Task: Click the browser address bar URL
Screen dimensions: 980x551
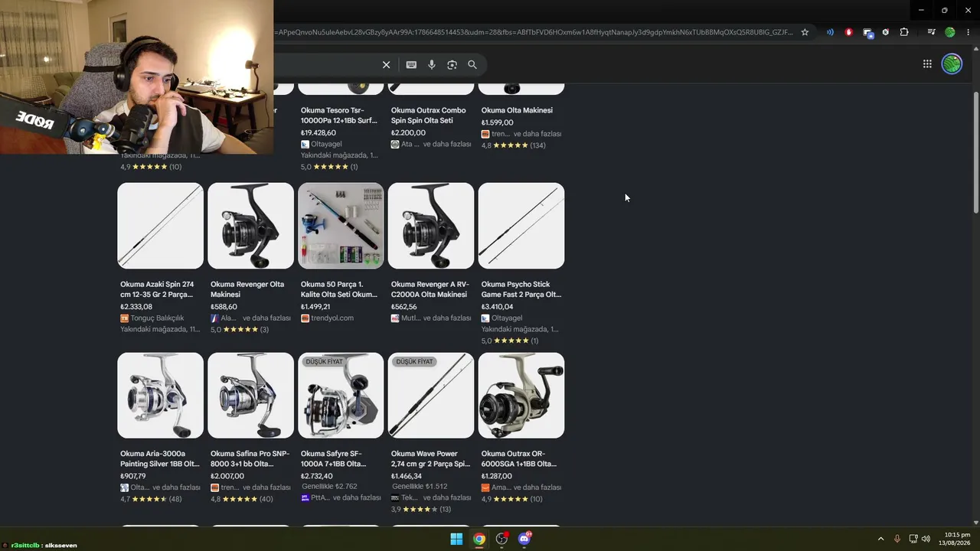Action: coord(534,32)
